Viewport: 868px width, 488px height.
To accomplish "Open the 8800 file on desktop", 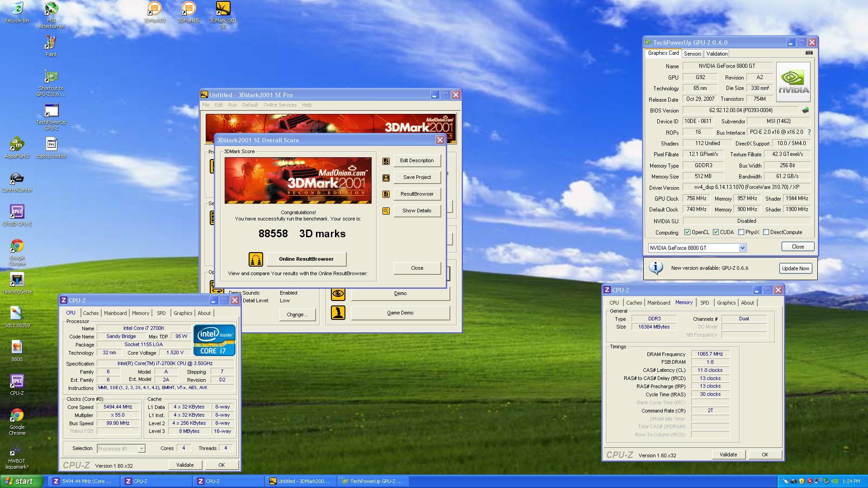I will pyautogui.click(x=17, y=351).
